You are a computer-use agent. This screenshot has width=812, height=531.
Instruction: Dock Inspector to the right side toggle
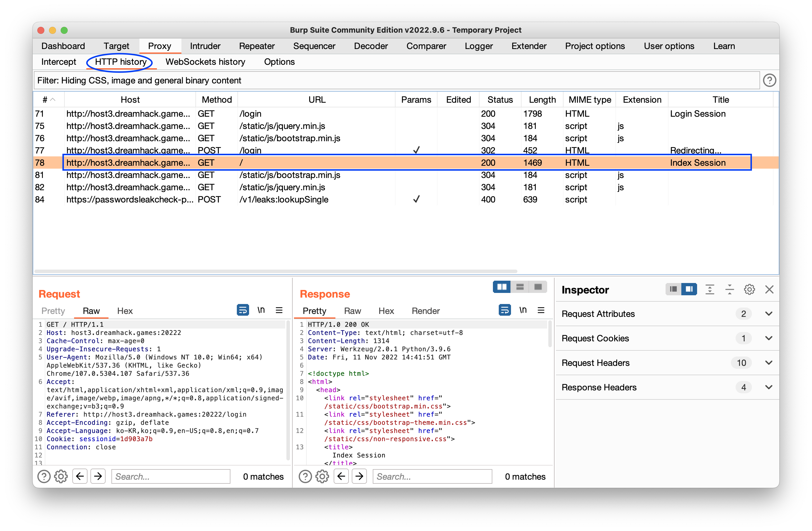(x=689, y=290)
